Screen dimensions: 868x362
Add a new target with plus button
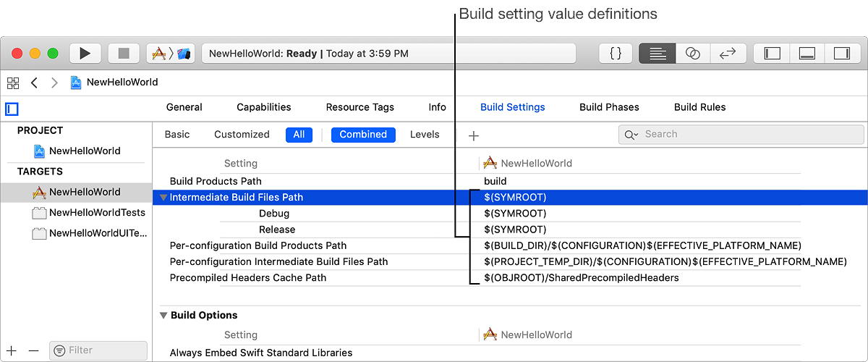coord(12,350)
